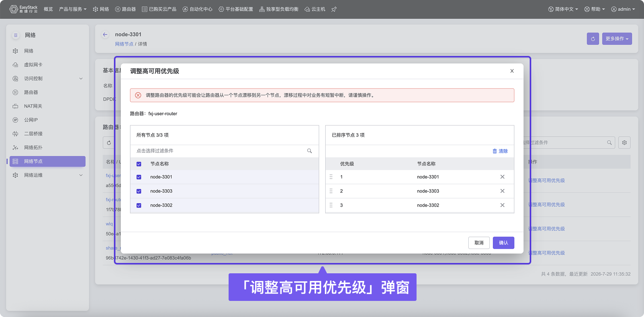This screenshot has width=644, height=317.
Task: Open 网络 in top navigation bar
Action: [101, 9]
